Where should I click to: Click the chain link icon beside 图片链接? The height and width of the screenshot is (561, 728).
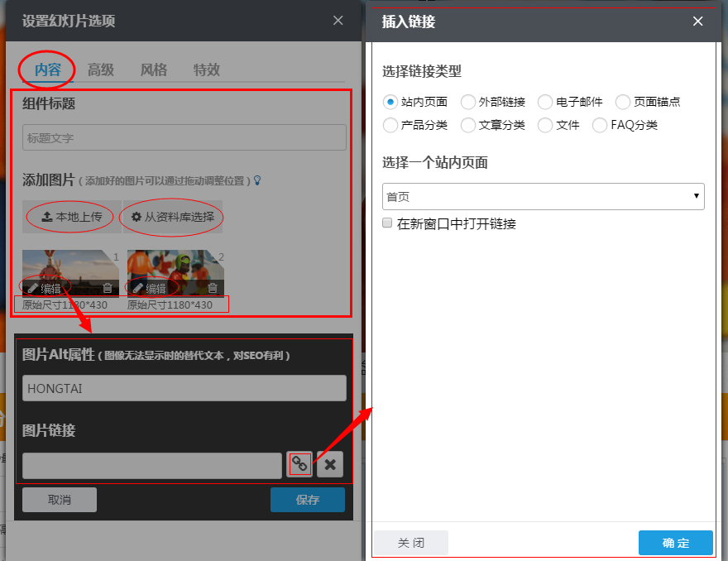point(299,464)
